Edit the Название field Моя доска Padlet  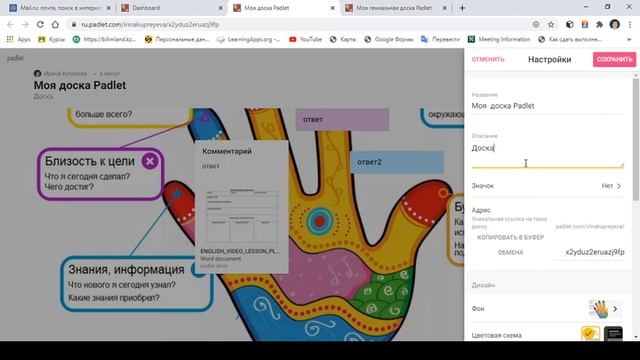(x=548, y=106)
